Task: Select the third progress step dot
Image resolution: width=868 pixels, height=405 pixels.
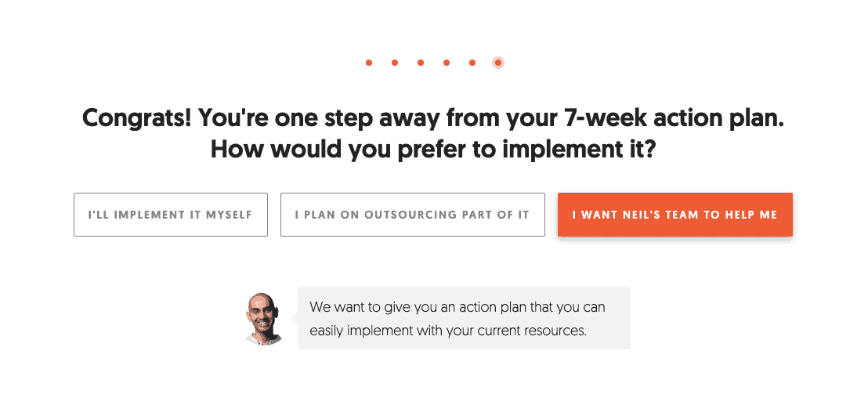Action: click(x=421, y=63)
